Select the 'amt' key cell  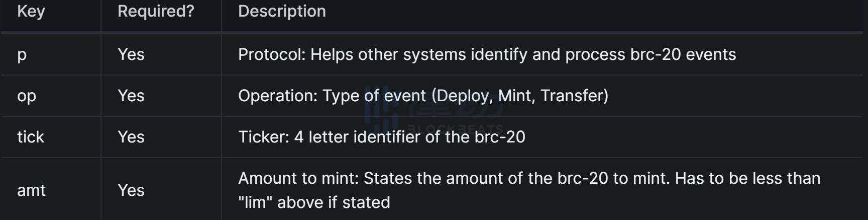(x=31, y=190)
